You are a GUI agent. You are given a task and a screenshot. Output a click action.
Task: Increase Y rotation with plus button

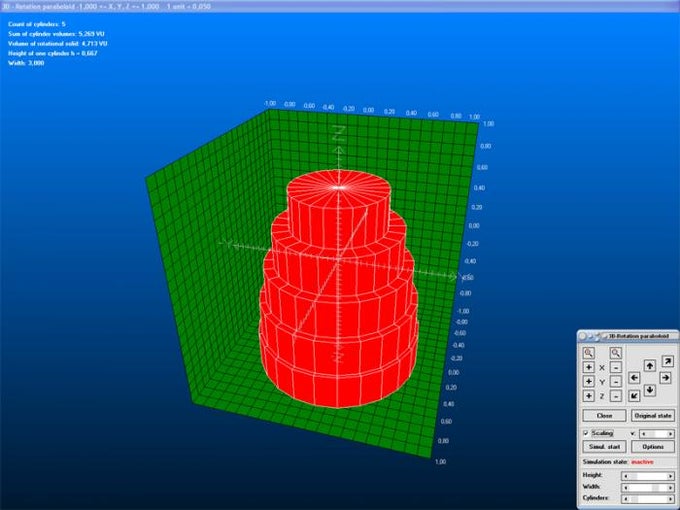pos(588,382)
